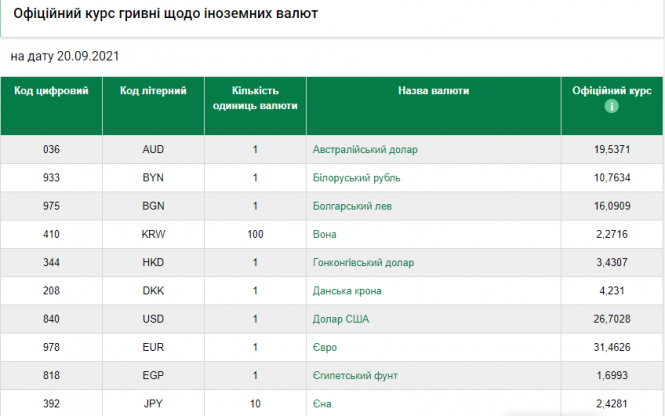The width and height of the screenshot is (665, 416).
Task: Open the Білоруський рубль currency link
Action: (357, 178)
